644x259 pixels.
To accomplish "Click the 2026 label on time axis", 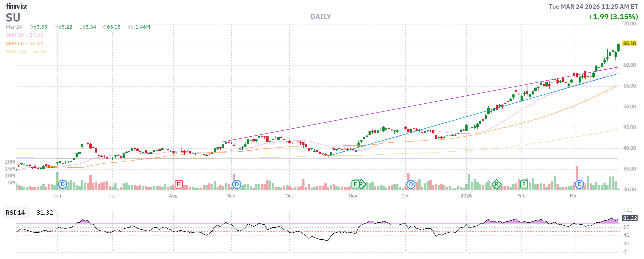I will point(466,196).
